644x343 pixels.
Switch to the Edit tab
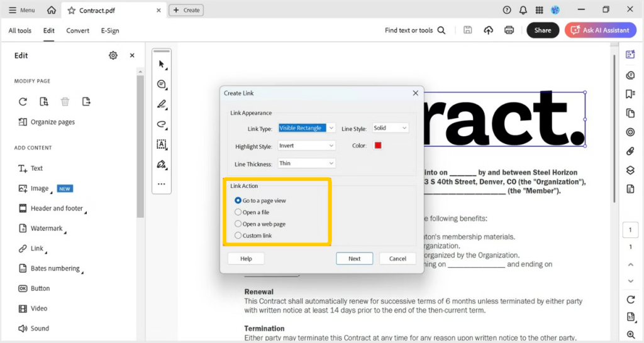[x=49, y=30]
